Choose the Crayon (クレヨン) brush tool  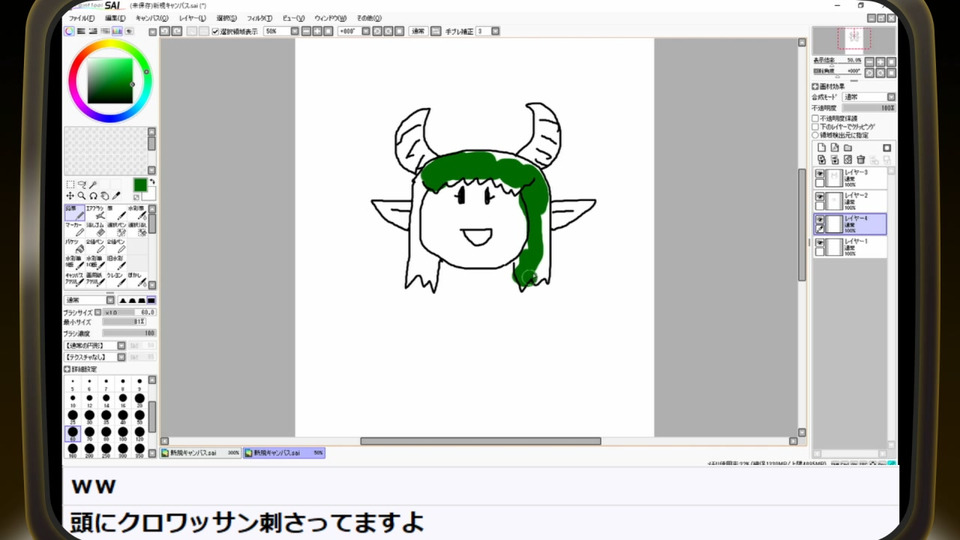click(116, 279)
